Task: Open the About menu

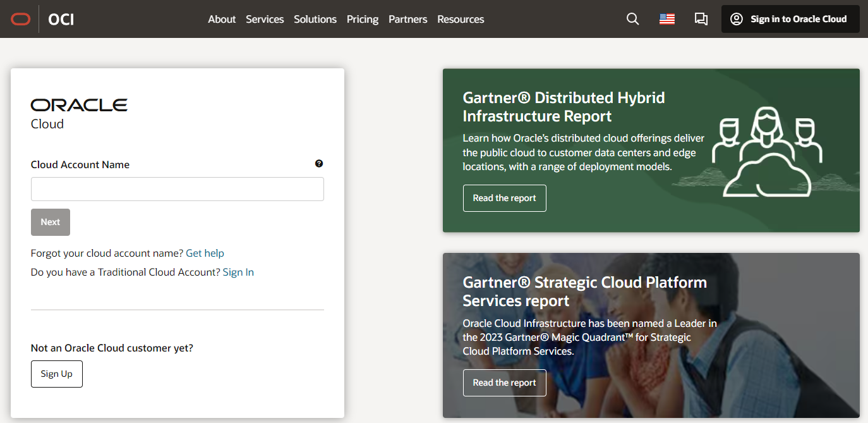Action: click(x=222, y=19)
